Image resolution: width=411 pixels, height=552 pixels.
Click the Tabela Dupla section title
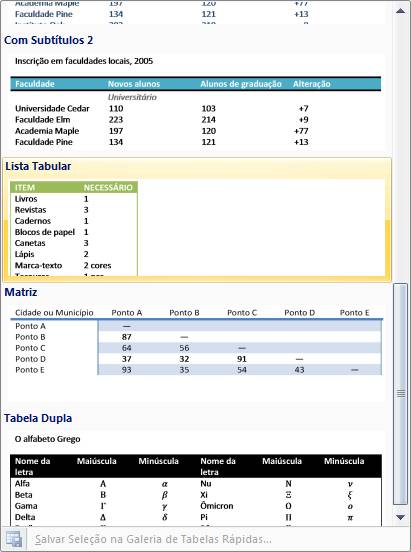[x=38, y=418]
